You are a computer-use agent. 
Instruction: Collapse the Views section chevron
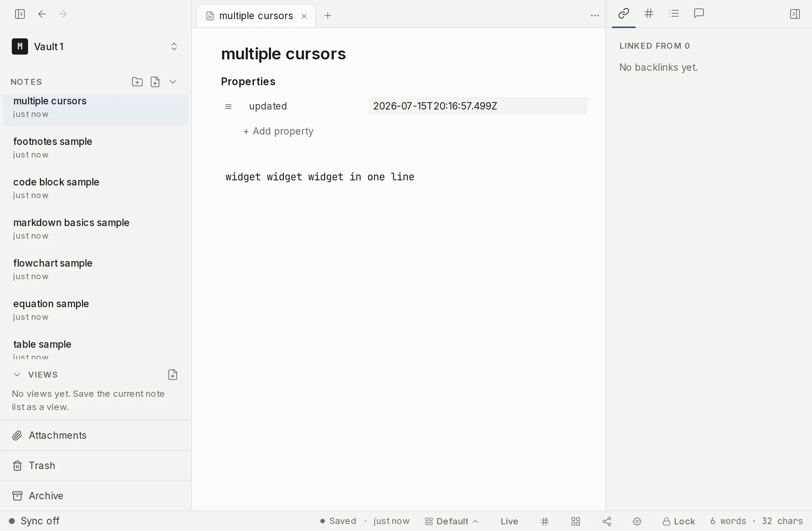point(17,375)
